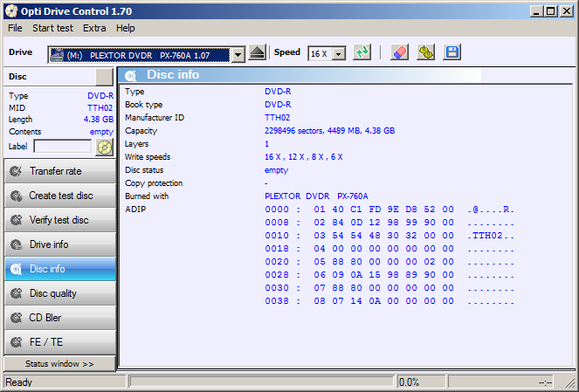Open the File menu

tap(15, 28)
